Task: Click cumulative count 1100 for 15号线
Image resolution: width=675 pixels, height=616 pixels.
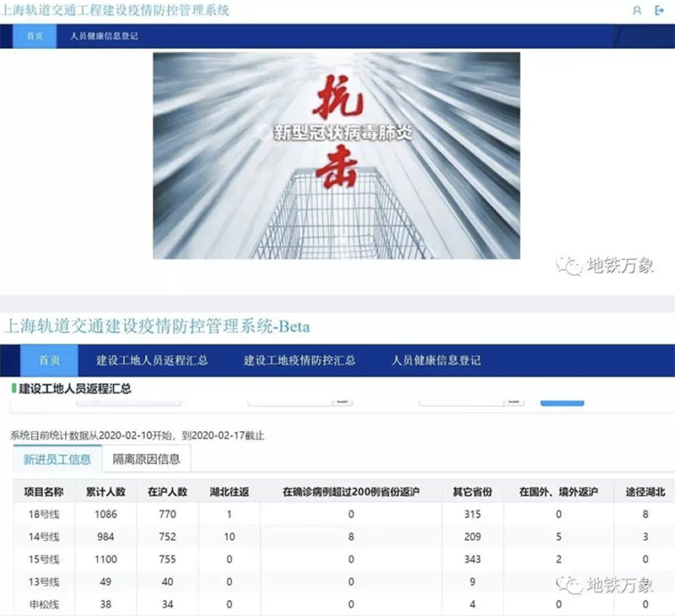Action: click(x=106, y=559)
